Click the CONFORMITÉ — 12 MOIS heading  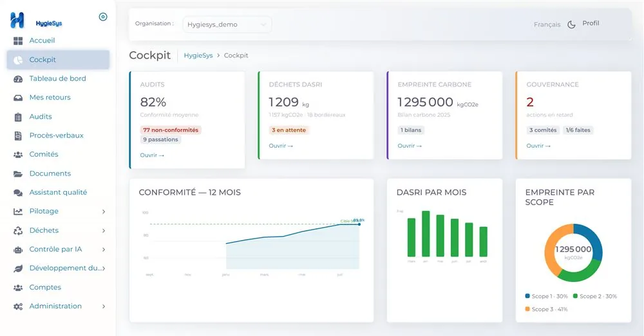point(190,192)
